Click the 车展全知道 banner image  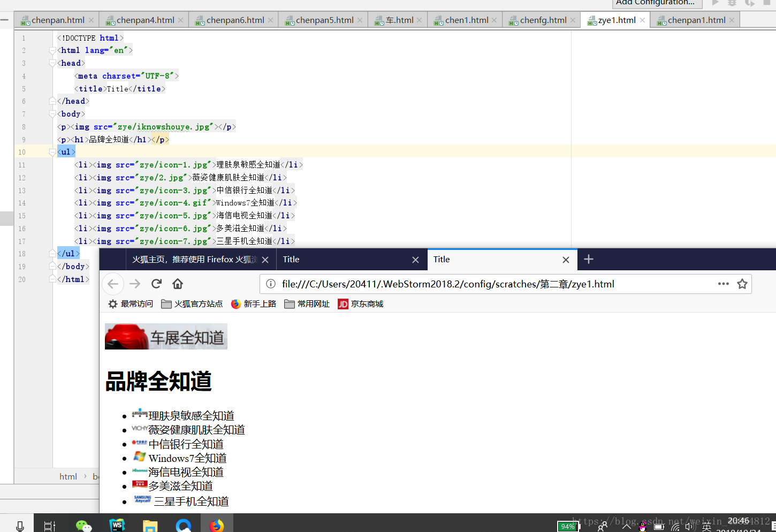coord(166,336)
